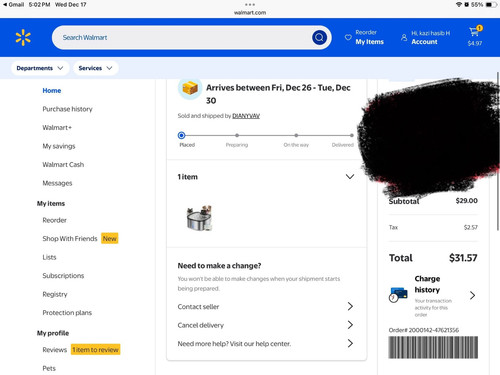500x375 pixels.
Task: Open Reviews in My profile
Action: pyautogui.click(x=55, y=350)
